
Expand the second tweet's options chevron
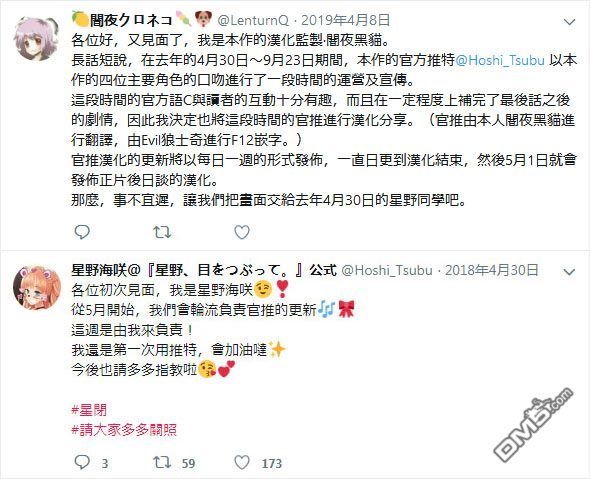(x=569, y=271)
